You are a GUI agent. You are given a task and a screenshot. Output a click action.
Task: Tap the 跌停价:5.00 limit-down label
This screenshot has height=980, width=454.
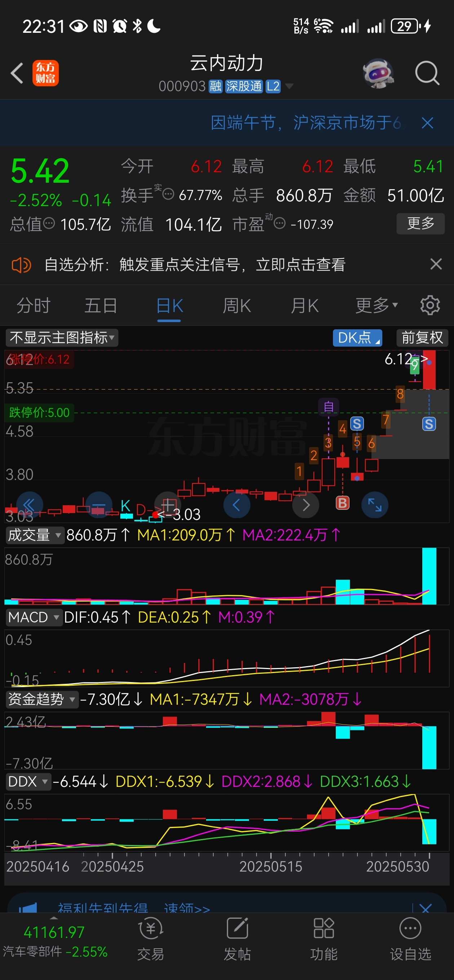[x=39, y=413]
